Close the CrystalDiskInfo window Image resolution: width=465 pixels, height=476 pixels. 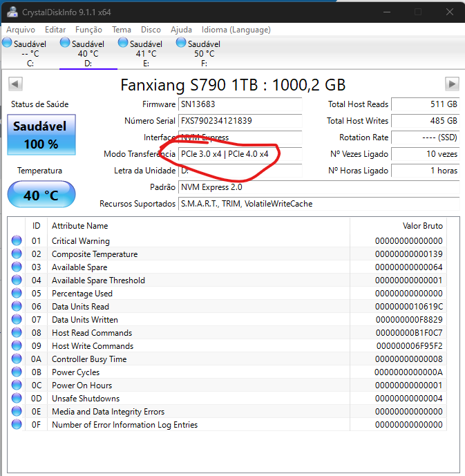tap(450, 12)
